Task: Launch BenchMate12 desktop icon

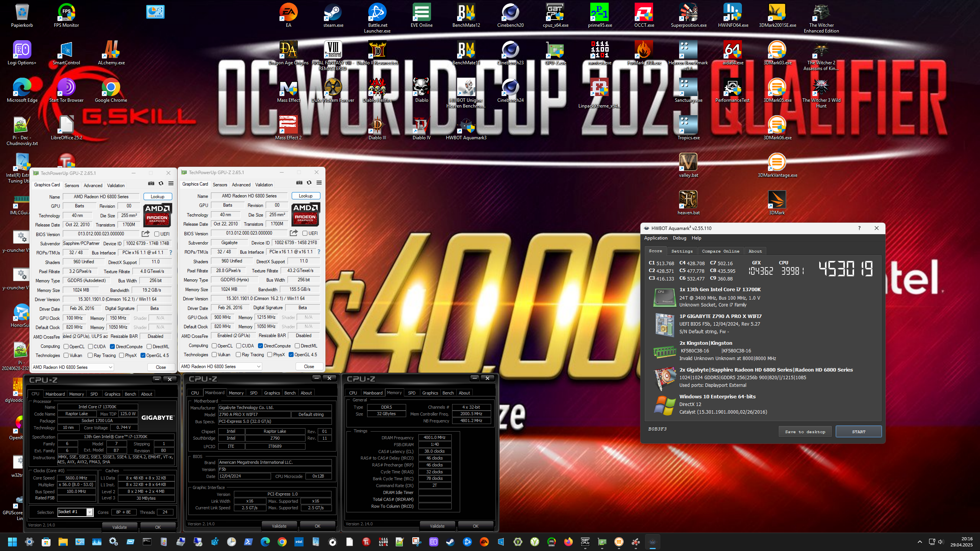Action: pos(466,15)
